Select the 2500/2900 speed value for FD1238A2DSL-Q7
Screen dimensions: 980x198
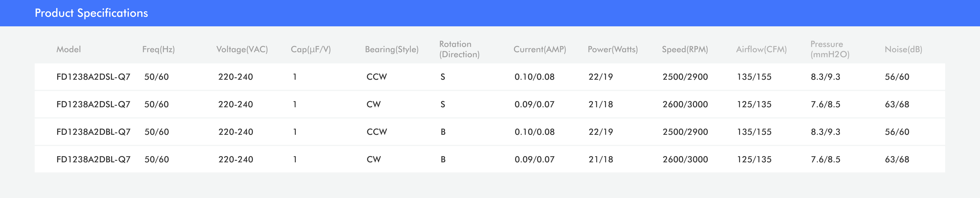pyautogui.click(x=685, y=77)
